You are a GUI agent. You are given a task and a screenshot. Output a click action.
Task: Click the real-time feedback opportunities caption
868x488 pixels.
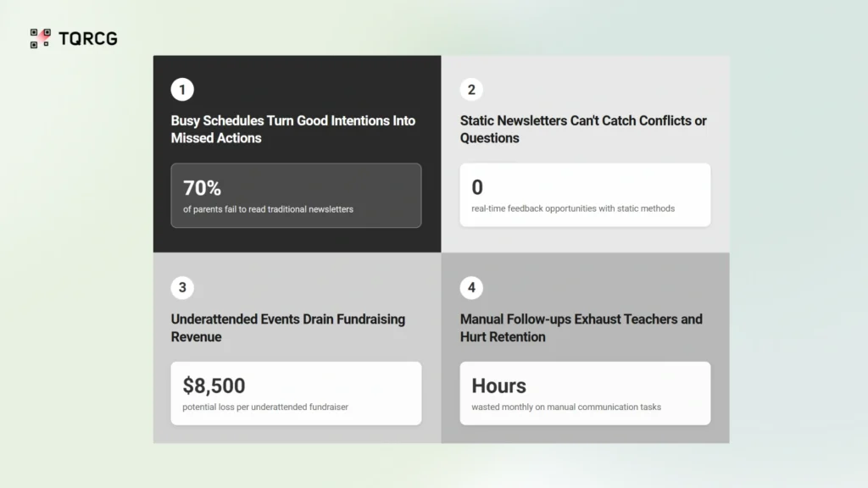pos(573,208)
